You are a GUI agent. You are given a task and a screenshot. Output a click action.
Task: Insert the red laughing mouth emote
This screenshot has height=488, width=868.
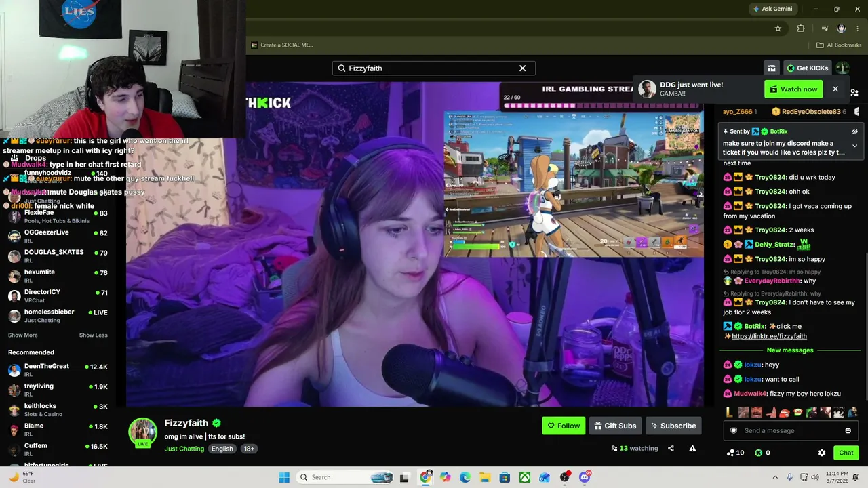785,412
